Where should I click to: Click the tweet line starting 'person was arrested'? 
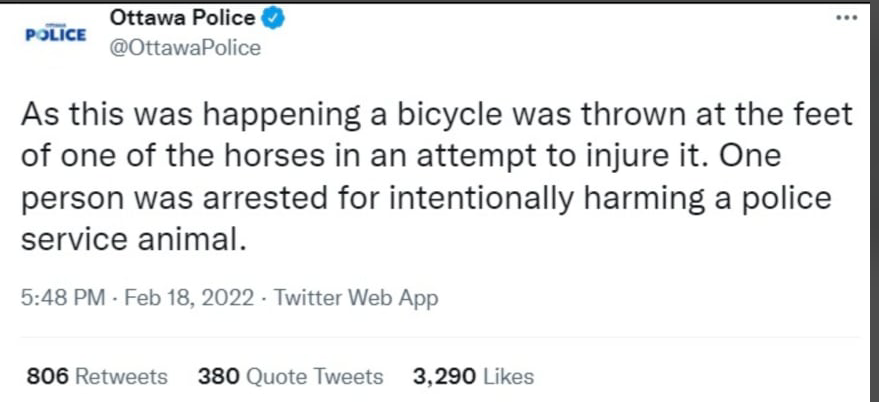(426, 200)
